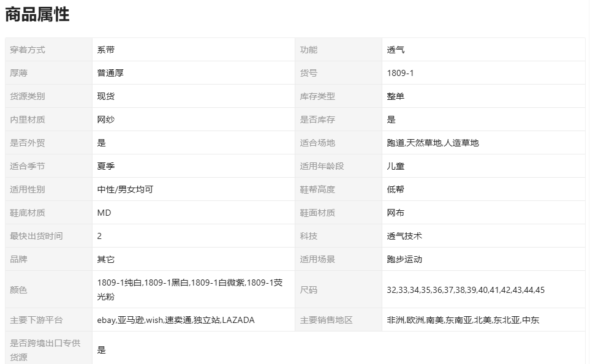This screenshot has width=590, height=364.
Task: Click the 商品属性 heading
Action: coord(37,15)
